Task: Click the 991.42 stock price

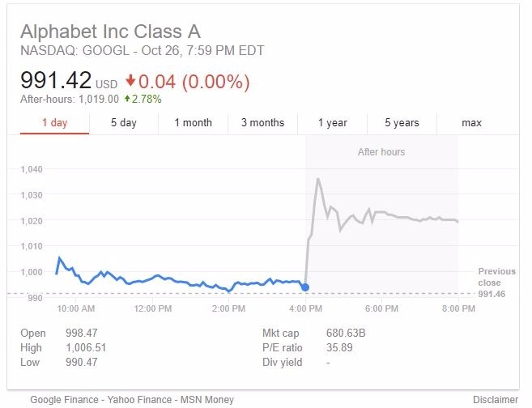Action: coord(55,82)
